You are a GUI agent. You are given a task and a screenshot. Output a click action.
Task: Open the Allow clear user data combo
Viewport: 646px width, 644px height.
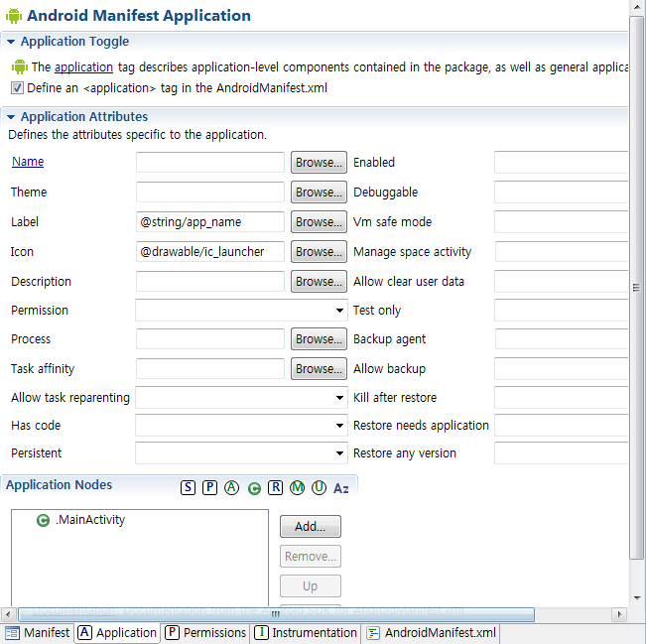[561, 282]
